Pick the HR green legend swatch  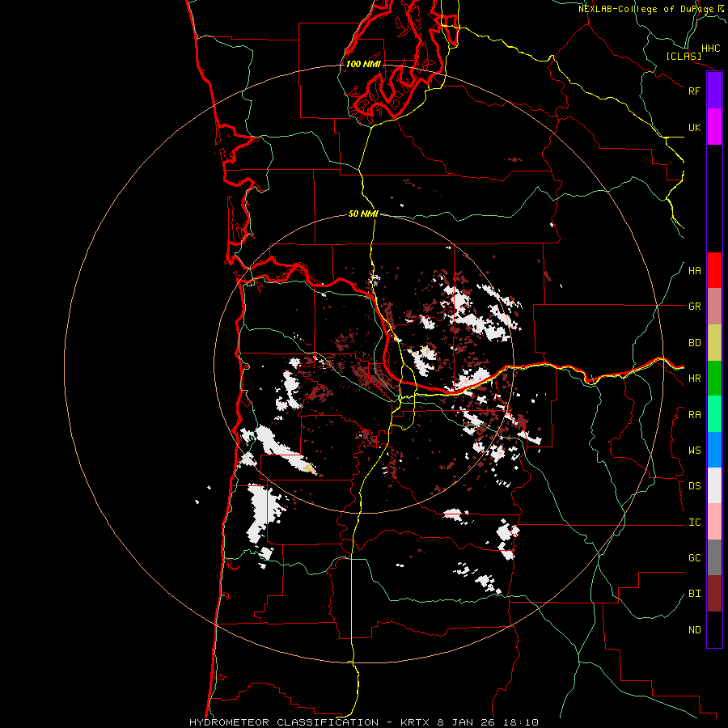tap(714, 379)
